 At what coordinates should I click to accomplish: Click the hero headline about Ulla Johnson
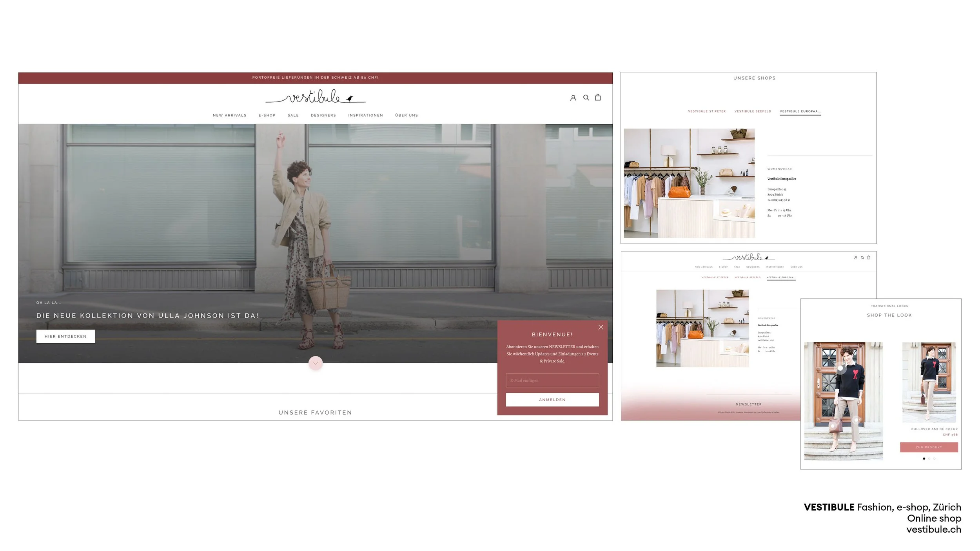(147, 315)
